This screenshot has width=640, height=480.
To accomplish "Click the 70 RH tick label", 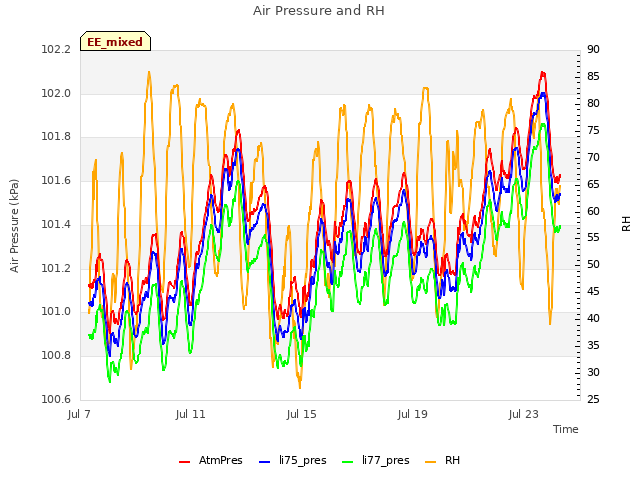I will click(593, 158).
